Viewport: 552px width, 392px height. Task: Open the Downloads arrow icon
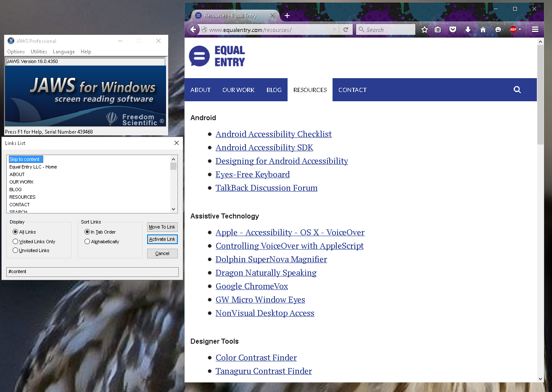(468, 29)
